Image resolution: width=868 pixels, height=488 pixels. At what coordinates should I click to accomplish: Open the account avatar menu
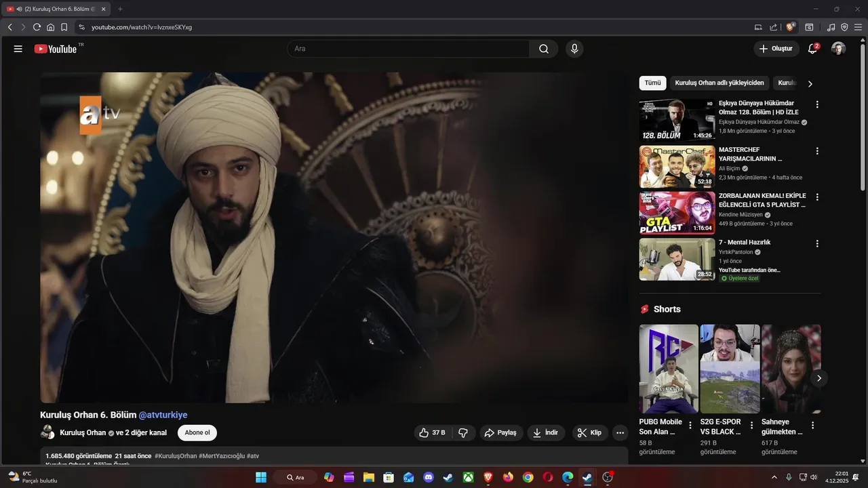[x=839, y=49]
